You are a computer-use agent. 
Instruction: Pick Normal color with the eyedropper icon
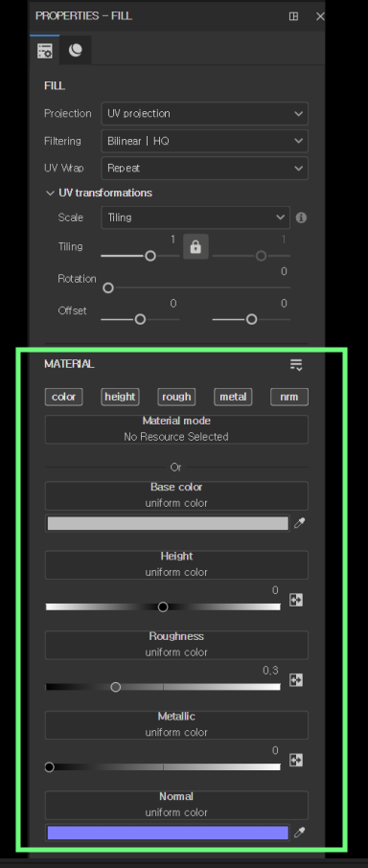click(x=299, y=832)
